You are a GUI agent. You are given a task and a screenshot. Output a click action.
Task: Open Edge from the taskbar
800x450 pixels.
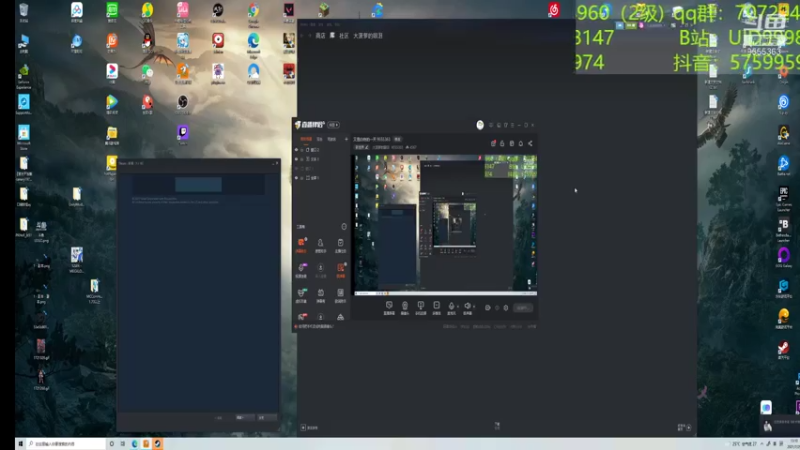click(x=134, y=444)
